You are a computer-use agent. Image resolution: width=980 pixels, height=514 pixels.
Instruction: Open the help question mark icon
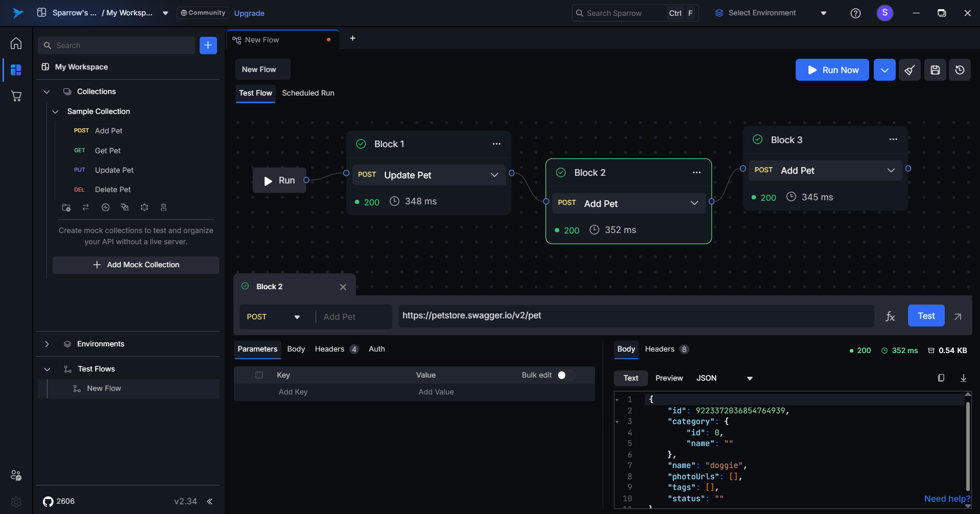click(855, 13)
